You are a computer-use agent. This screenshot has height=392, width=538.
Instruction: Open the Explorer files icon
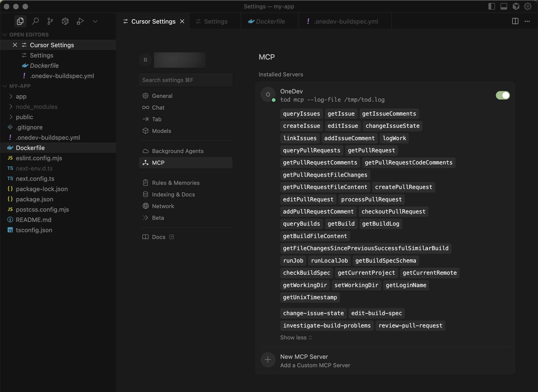tap(20, 21)
